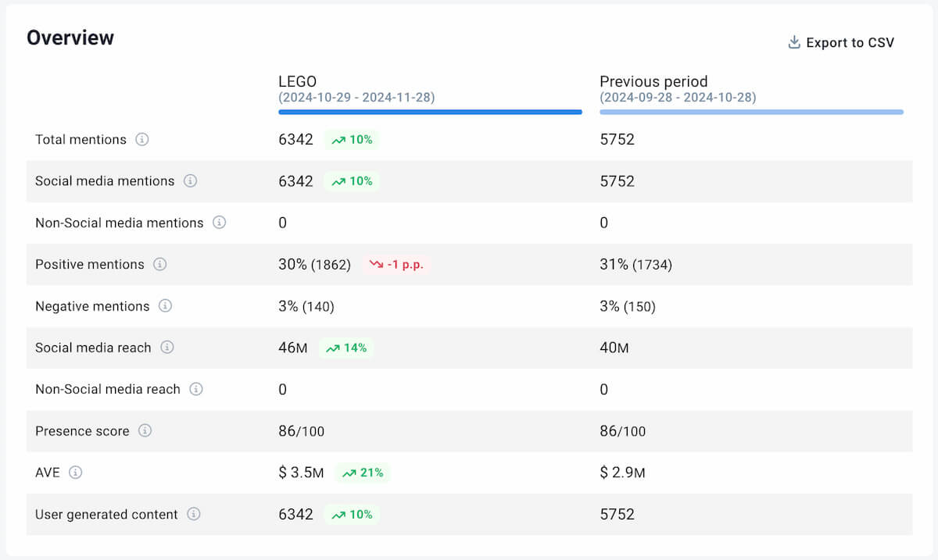Open the Social media reach info tooltip
Image resolution: width=938 pixels, height=560 pixels.
coord(166,348)
